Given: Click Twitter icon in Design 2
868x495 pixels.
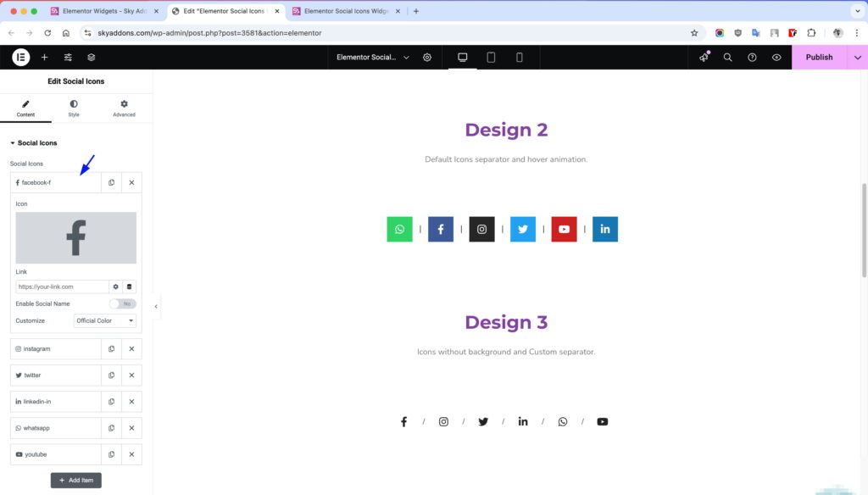Looking at the screenshot, I should pos(522,229).
